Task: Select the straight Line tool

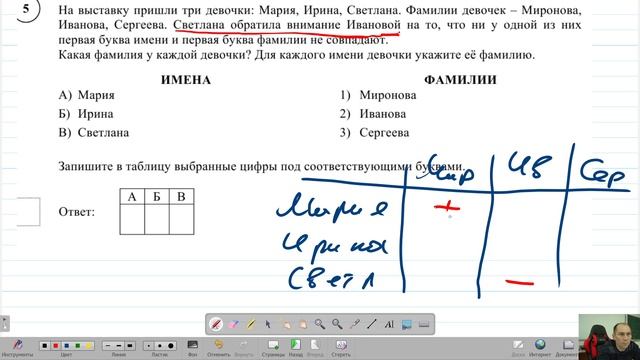Action: pos(371,324)
